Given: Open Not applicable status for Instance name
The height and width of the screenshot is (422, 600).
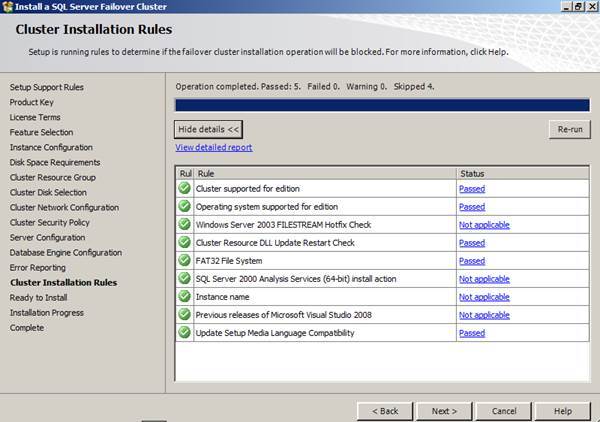Looking at the screenshot, I should click(484, 297).
